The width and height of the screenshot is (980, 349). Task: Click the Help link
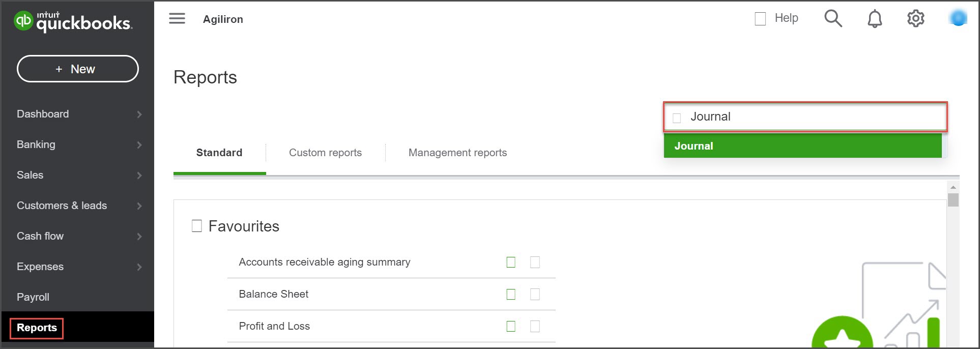coord(786,18)
